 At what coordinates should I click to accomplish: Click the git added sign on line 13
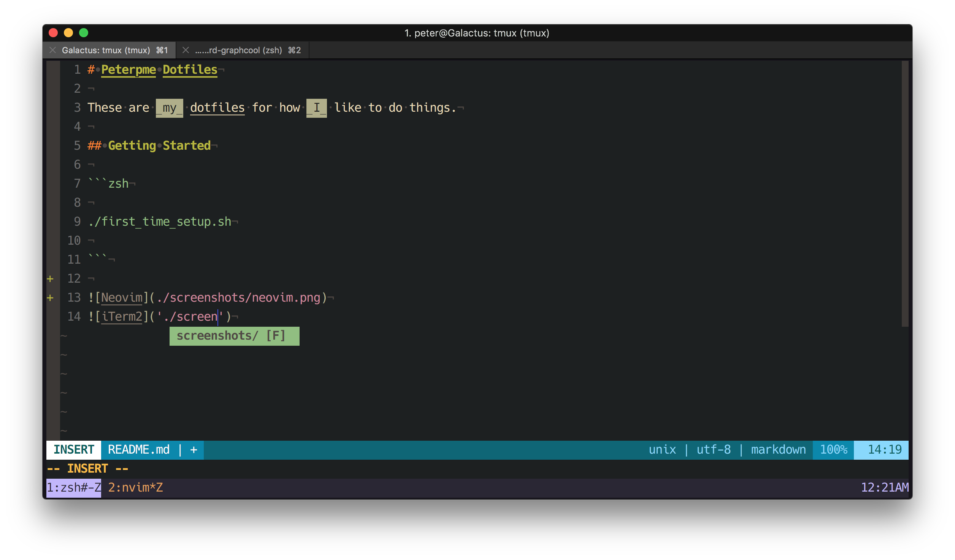pyautogui.click(x=50, y=298)
